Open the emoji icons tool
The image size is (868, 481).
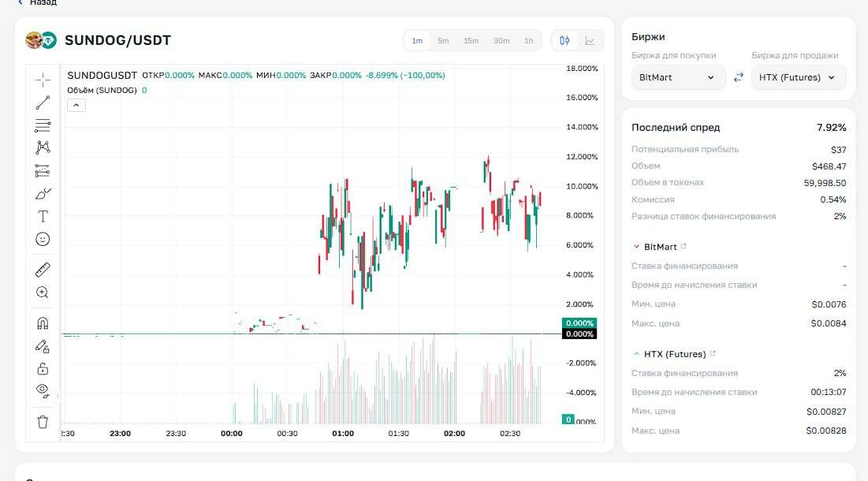click(43, 239)
